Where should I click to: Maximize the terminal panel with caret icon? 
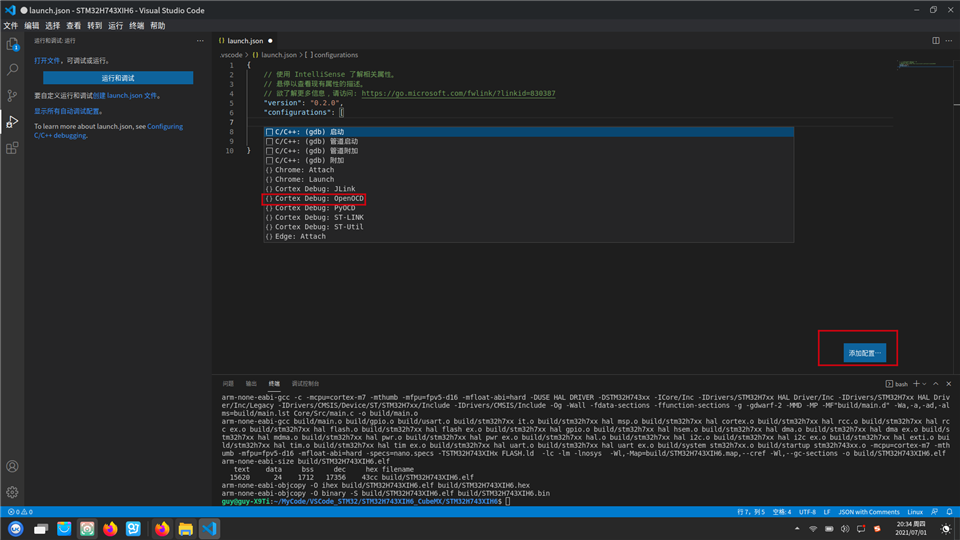pyautogui.click(x=936, y=384)
